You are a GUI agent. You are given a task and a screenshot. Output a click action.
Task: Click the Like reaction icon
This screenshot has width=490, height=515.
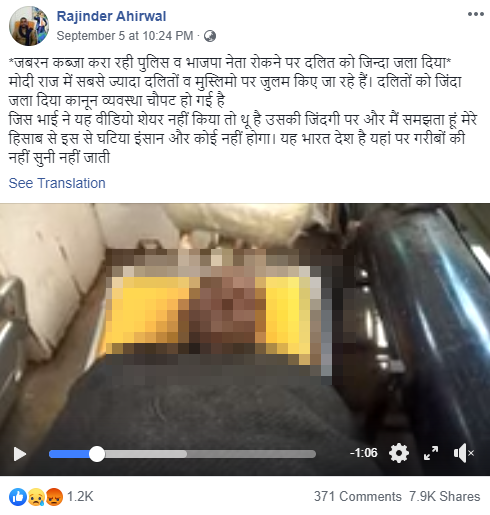(x=18, y=497)
